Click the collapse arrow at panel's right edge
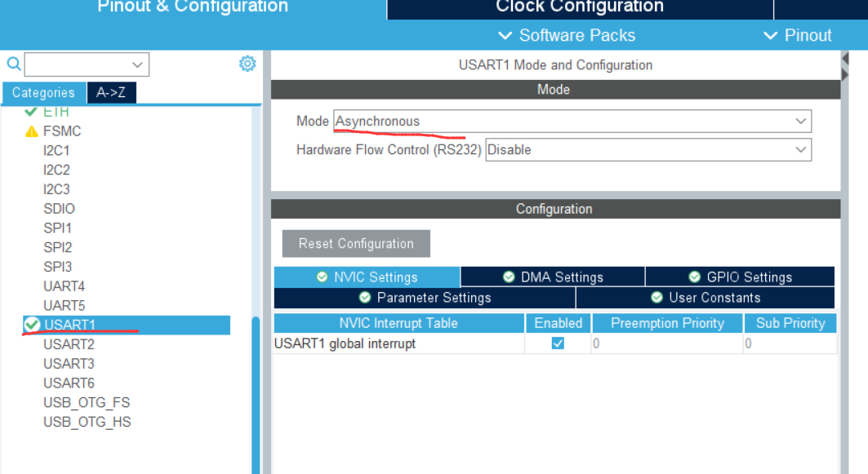The image size is (868, 474). [845, 58]
